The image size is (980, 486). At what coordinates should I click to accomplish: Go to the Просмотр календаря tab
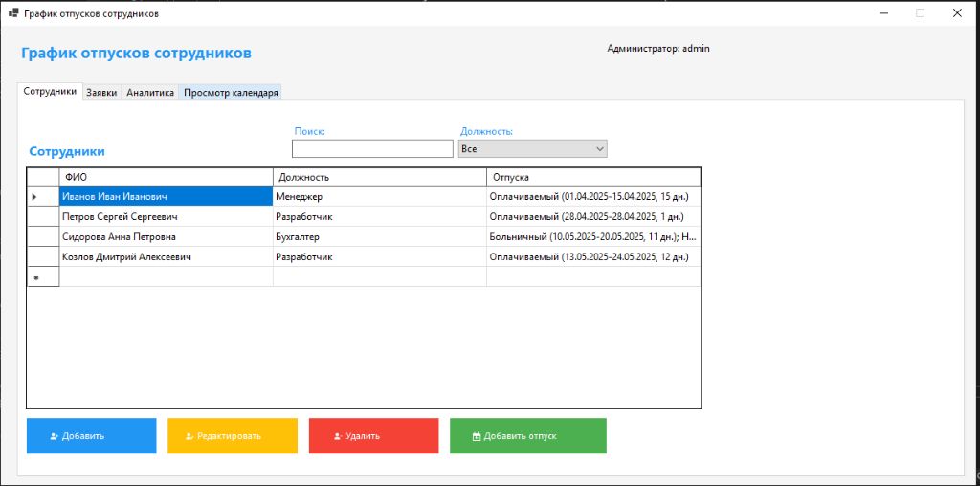231,93
